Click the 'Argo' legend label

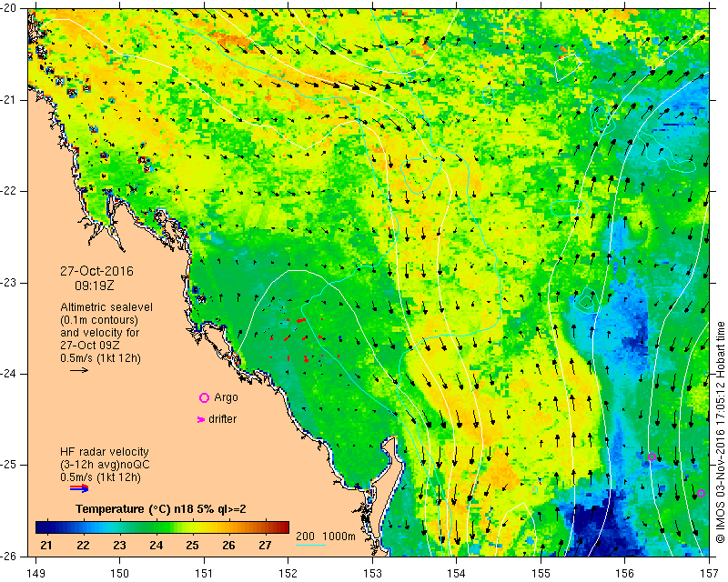click(226, 397)
